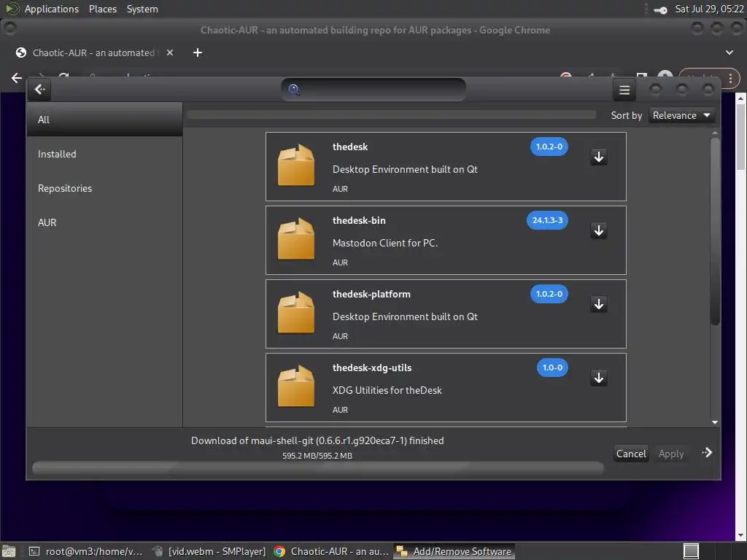Image resolution: width=747 pixels, height=560 pixels.
Task: Click the thedesk-platform package box icon
Action: pos(296,312)
